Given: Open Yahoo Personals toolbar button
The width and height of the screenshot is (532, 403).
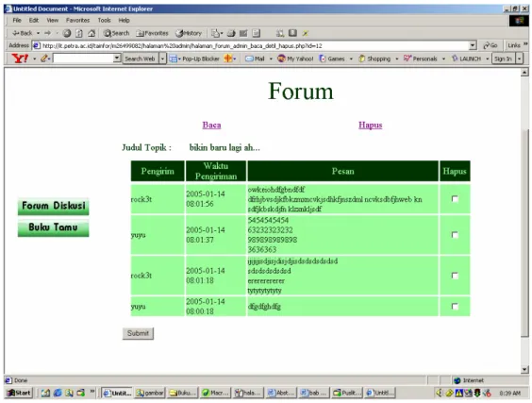Looking at the screenshot, I should 420,59.
